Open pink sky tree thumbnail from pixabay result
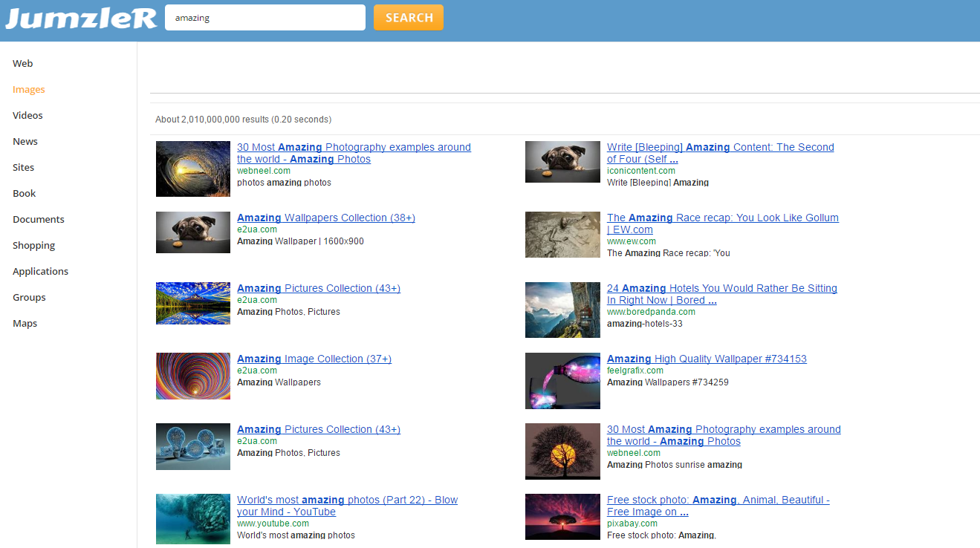The height and width of the screenshot is (548, 980). 562,517
